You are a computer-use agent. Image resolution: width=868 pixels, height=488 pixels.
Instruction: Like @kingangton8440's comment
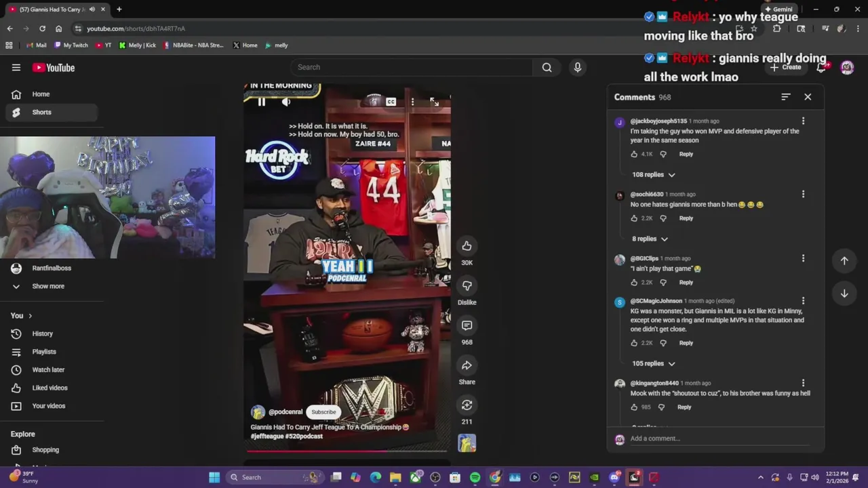coord(634,407)
